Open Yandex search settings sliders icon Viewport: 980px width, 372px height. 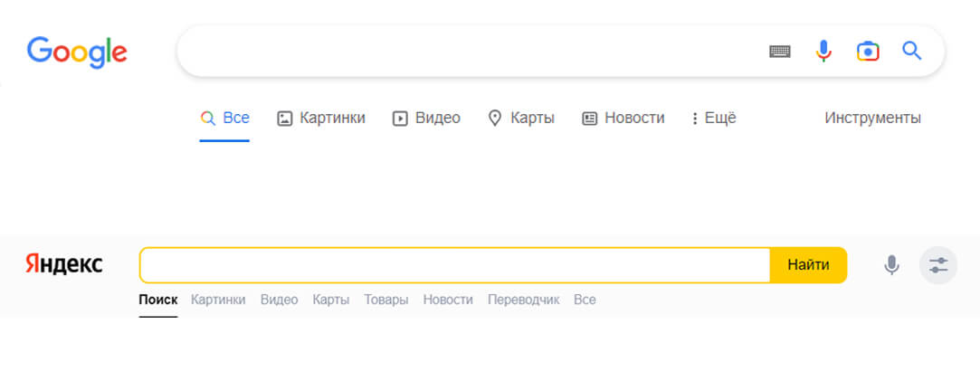938,265
